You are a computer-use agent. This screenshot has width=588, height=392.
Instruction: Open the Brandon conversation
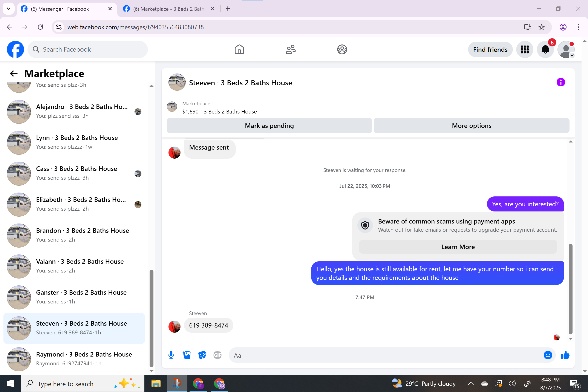pos(74,236)
